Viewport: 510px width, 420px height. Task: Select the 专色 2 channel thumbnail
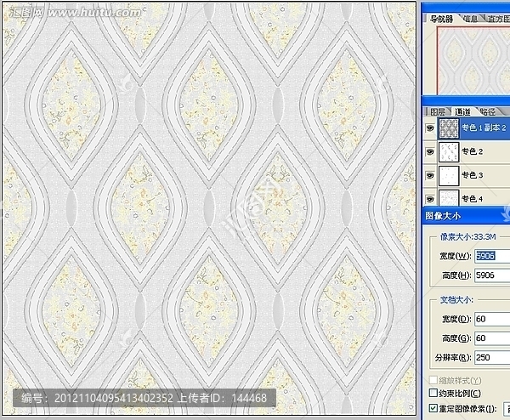449,152
